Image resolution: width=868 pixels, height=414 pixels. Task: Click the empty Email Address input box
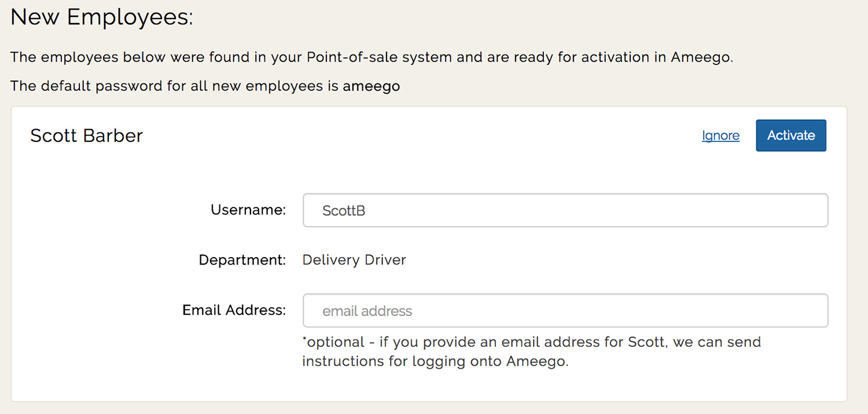565,311
